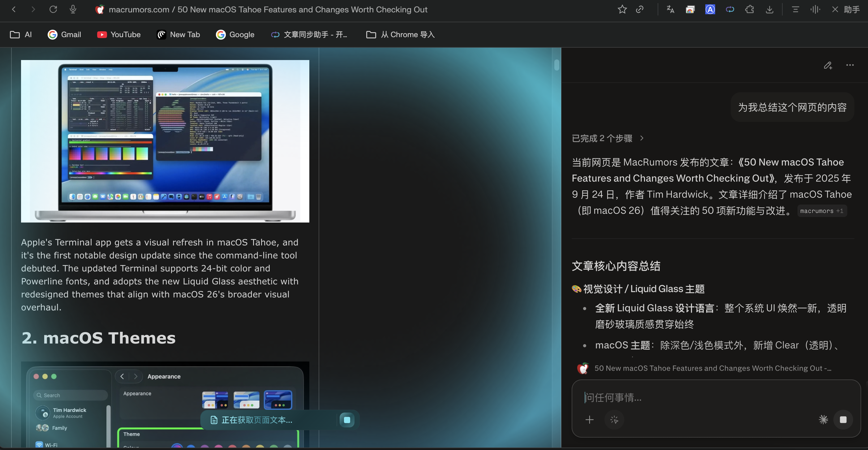Click the macrumors.com address bar title
The width and height of the screenshot is (868, 450).
(268, 9)
